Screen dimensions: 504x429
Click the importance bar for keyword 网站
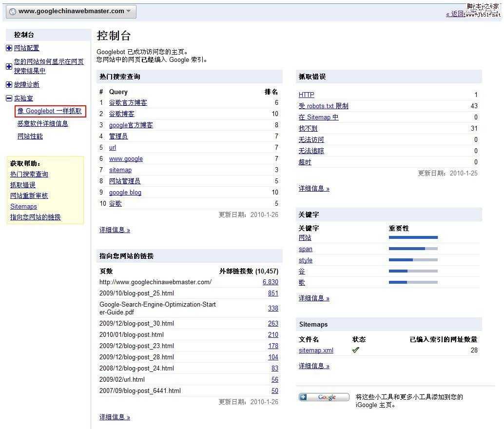click(x=413, y=237)
